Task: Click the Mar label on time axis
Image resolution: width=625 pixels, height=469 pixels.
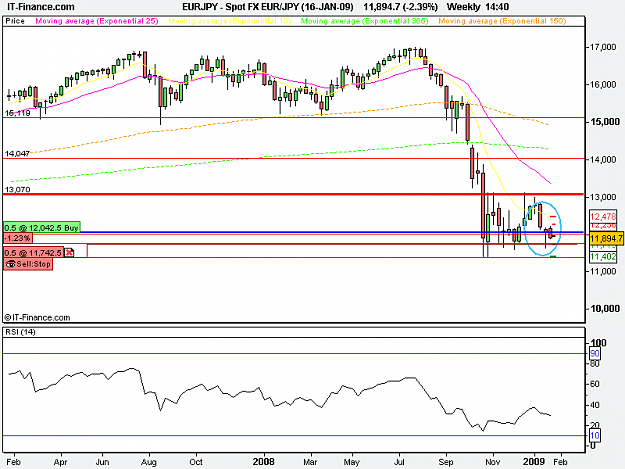Action: tap(310, 462)
